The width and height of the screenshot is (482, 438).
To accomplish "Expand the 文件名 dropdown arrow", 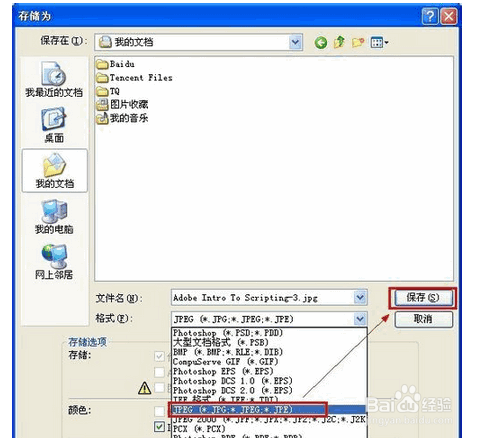I will click(x=360, y=297).
